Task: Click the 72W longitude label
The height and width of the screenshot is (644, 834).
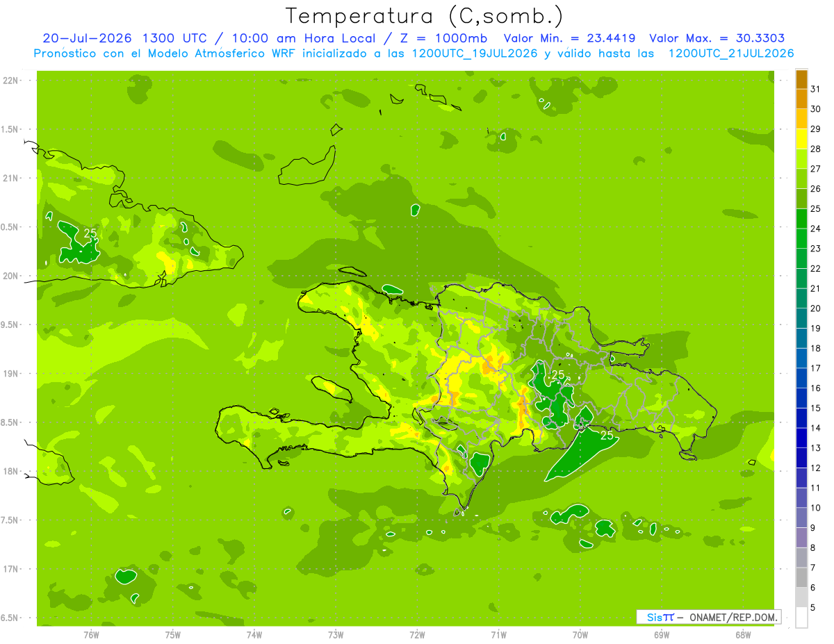Action: click(x=417, y=635)
